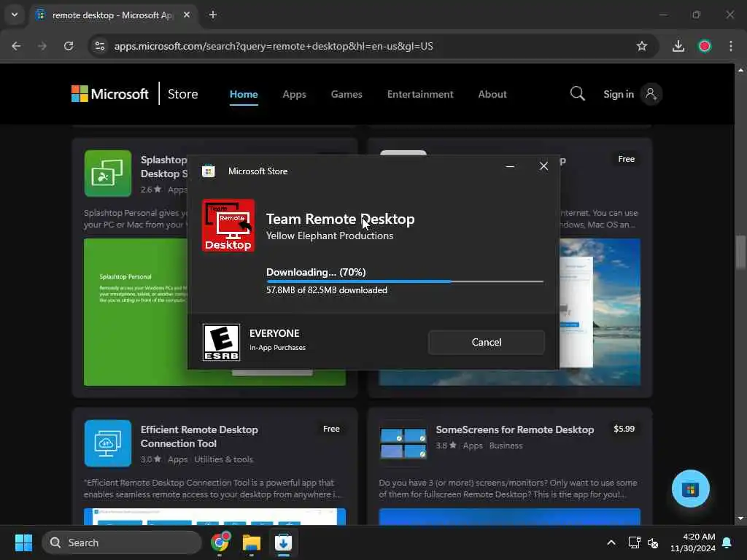Open site information icon in address bar
747x560 pixels.
pyautogui.click(x=99, y=46)
